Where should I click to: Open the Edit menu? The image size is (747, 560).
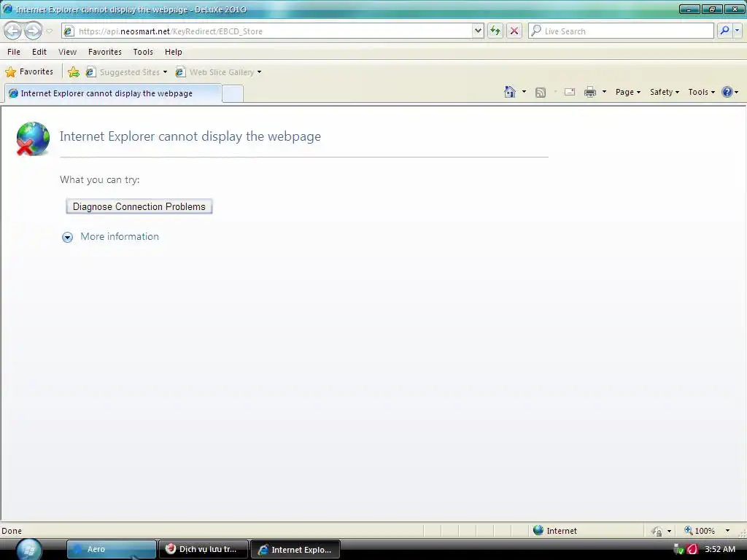coord(39,52)
